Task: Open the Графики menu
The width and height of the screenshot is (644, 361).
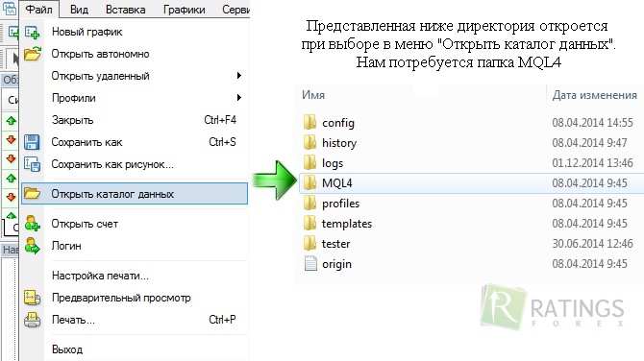Action: pos(184,10)
